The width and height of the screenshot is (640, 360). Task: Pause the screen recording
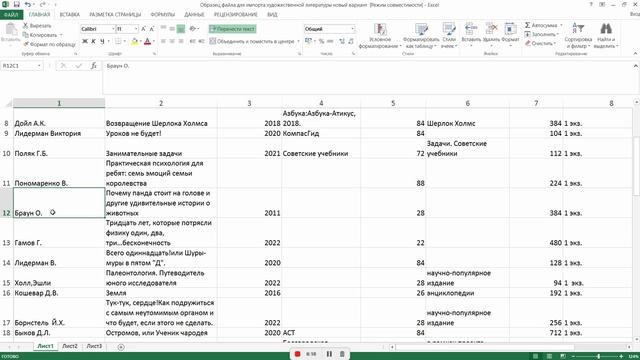pyautogui.click(x=329, y=354)
